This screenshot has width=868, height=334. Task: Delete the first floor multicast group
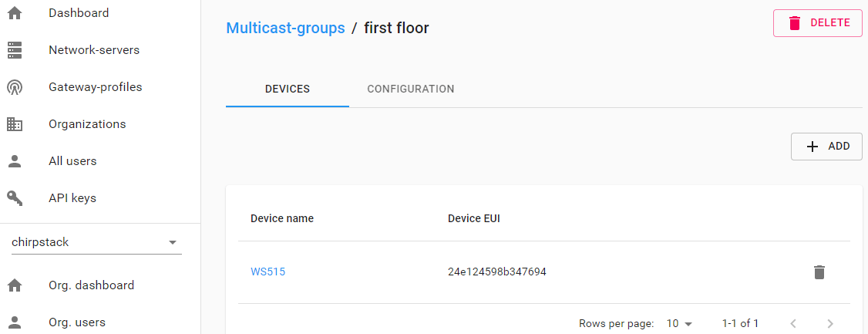click(x=818, y=23)
